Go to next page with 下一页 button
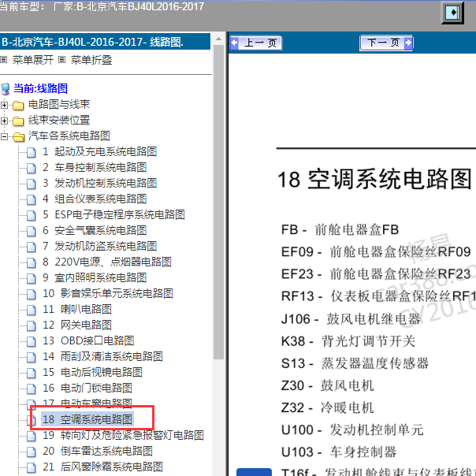The image size is (476, 476). 386,43
